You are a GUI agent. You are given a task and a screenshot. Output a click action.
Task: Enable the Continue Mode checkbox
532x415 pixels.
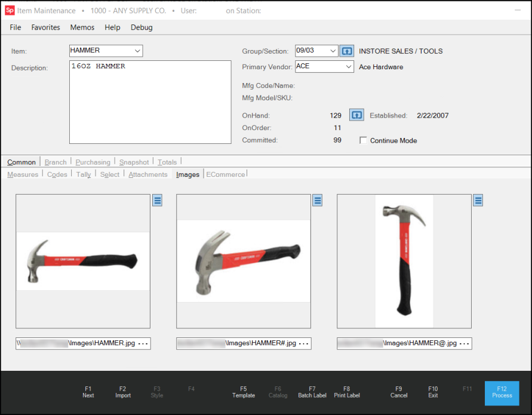364,141
